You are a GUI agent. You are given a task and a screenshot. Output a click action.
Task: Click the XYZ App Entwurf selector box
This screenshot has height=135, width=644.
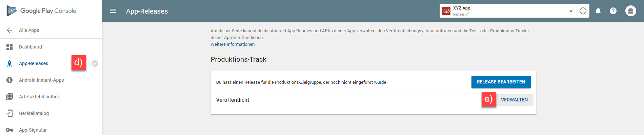[x=508, y=11]
